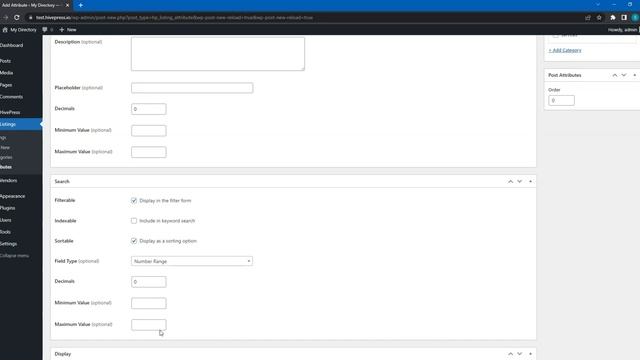The image size is (640, 360).
Task: Click the share page icon in address bar
Action: [x=588, y=18]
